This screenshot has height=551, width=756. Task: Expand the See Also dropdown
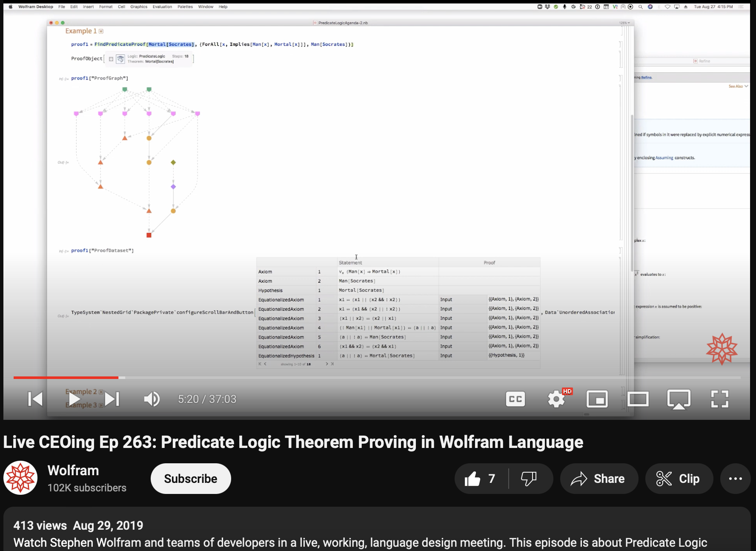click(738, 86)
